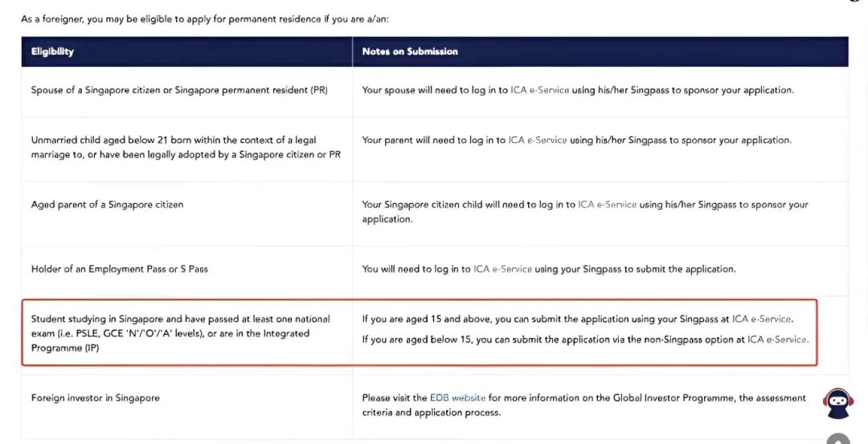Open ICA e-Service link in Employment Pass row
This screenshot has width=868, height=444.
coord(502,269)
